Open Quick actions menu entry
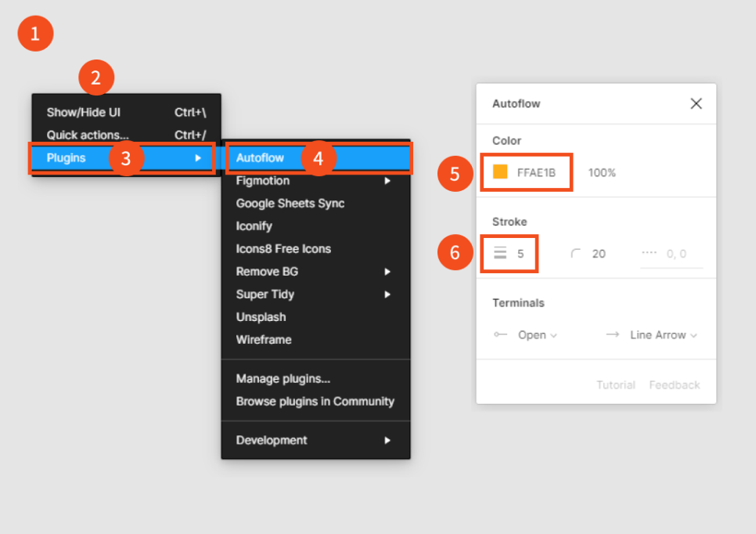The height and width of the screenshot is (534, 756). pos(126,135)
